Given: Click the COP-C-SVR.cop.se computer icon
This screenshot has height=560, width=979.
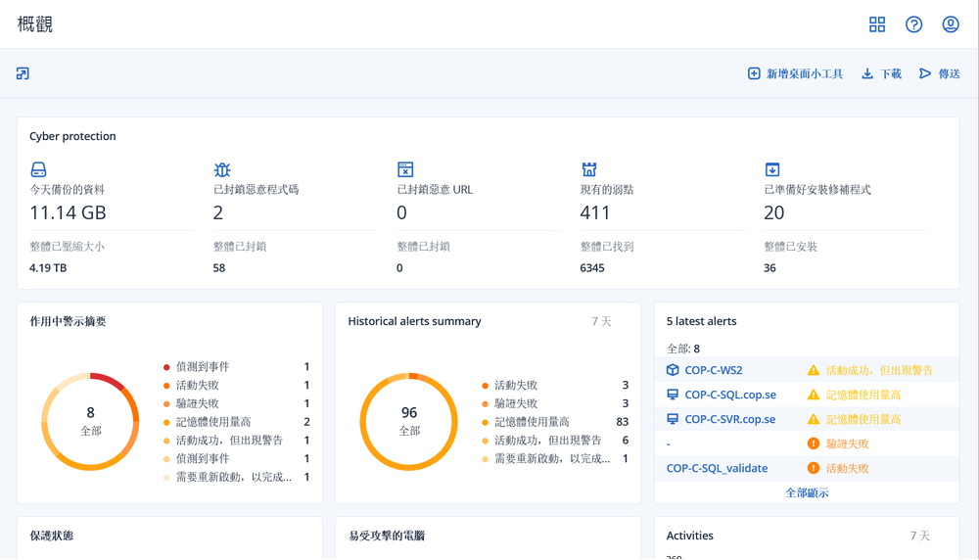Looking at the screenshot, I should point(673,419).
